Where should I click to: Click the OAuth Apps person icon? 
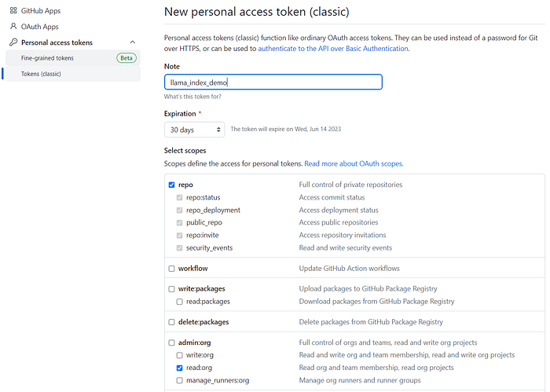13,27
